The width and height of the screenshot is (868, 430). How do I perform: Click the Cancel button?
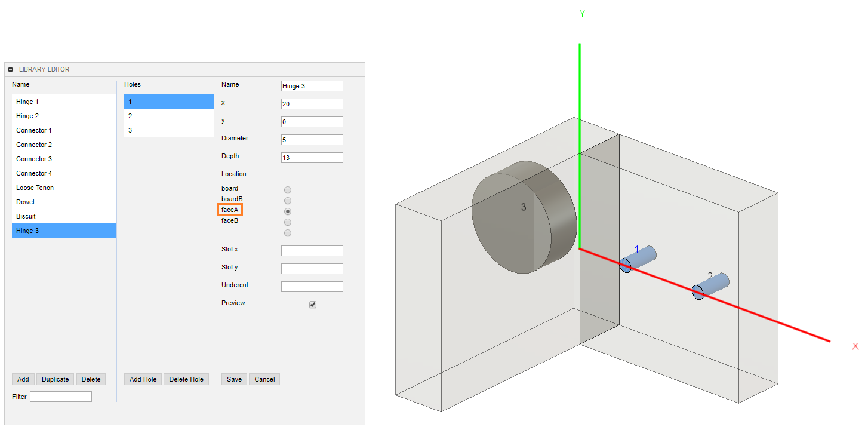pyautogui.click(x=264, y=379)
